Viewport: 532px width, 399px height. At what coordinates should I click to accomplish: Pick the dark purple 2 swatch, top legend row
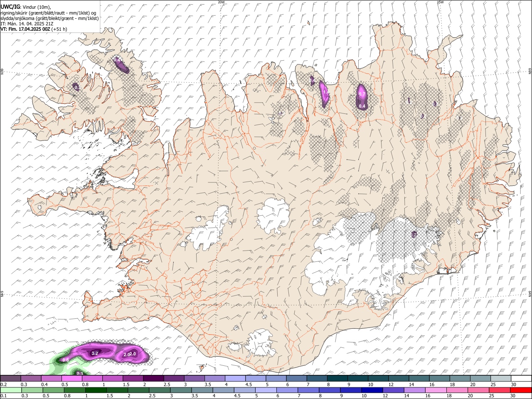(x=153, y=379)
